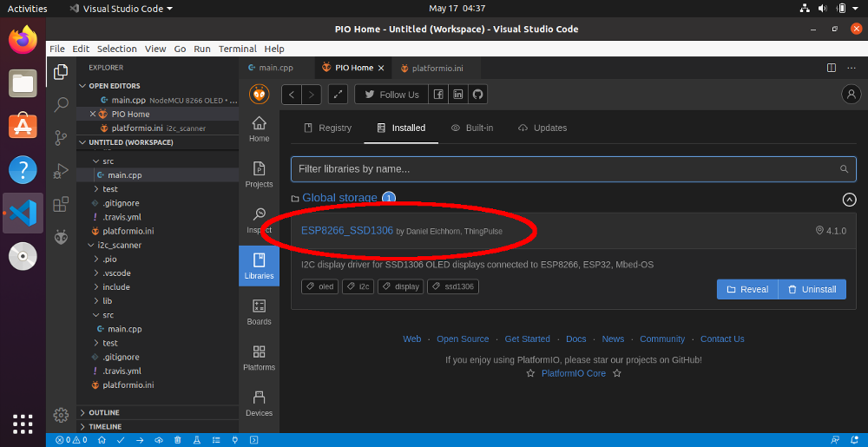Click PlatformIO Test flask icon in status bar
This screenshot has height=447, width=868.
[x=196, y=440]
